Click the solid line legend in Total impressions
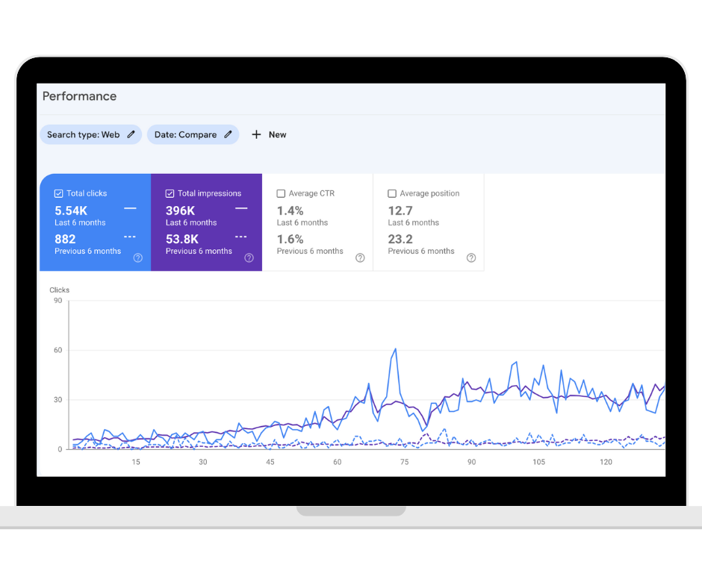 click(241, 208)
